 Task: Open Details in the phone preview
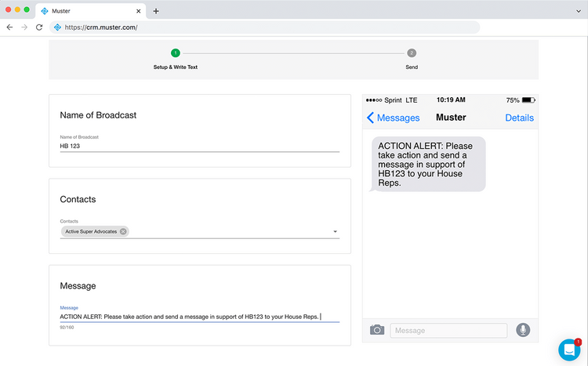519,118
